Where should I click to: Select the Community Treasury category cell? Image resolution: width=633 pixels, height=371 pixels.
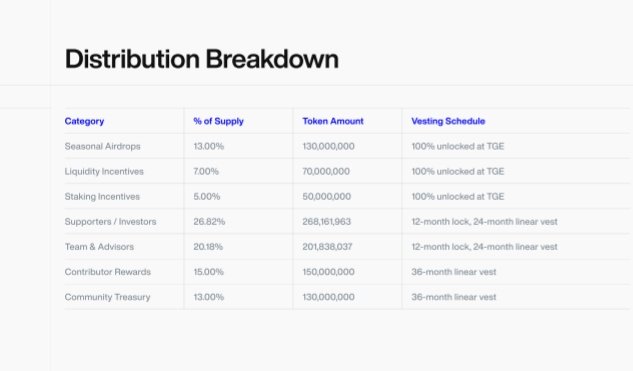pyautogui.click(x=107, y=297)
